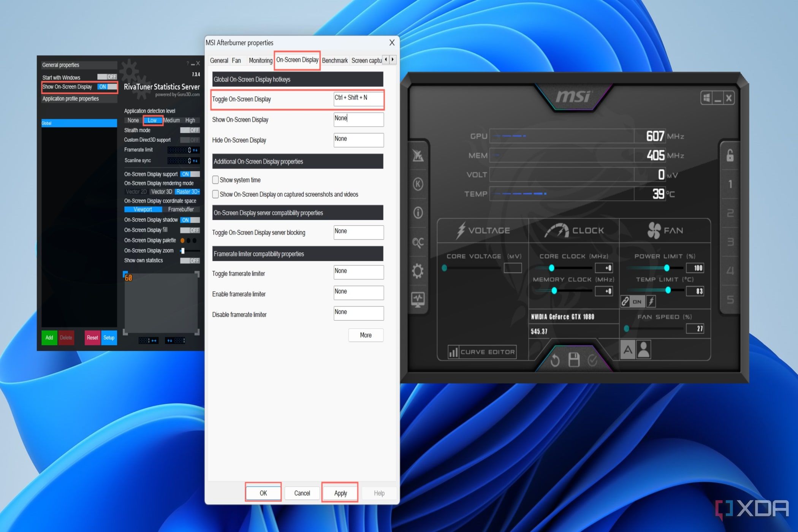This screenshot has width=798, height=532.
Task: Toggle On-Screen Display support switch
Action: coord(190,174)
